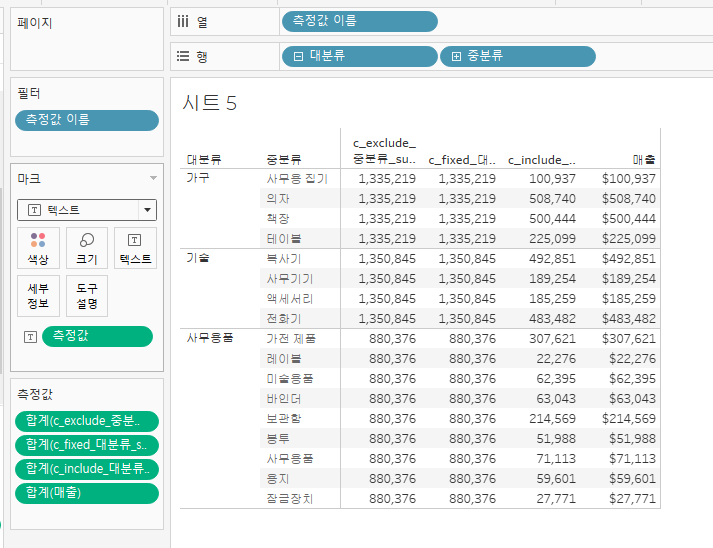The height and width of the screenshot is (548, 713).
Task: Select the 용지 subcategory row
Action: tap(278, 479)
